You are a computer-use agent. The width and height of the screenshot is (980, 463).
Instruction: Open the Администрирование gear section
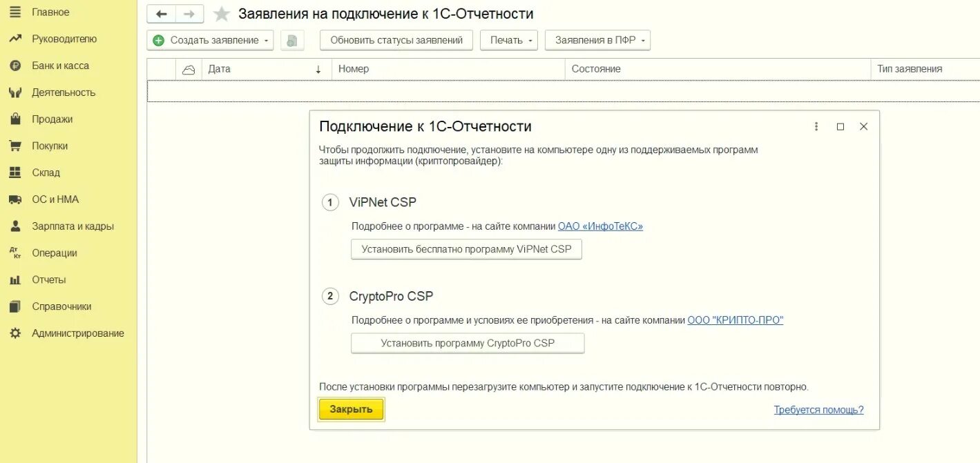(77, 333)
